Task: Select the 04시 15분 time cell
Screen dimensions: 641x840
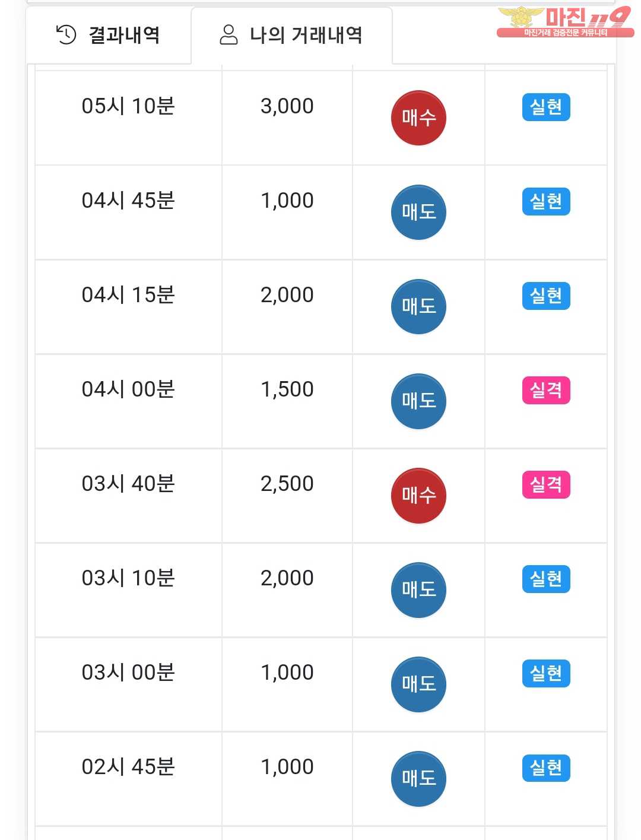Action: click(x=128, y=295)
